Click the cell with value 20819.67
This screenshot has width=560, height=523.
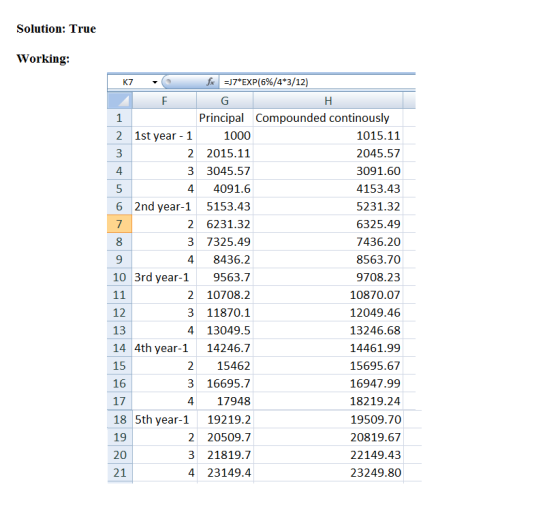(329, 437)
